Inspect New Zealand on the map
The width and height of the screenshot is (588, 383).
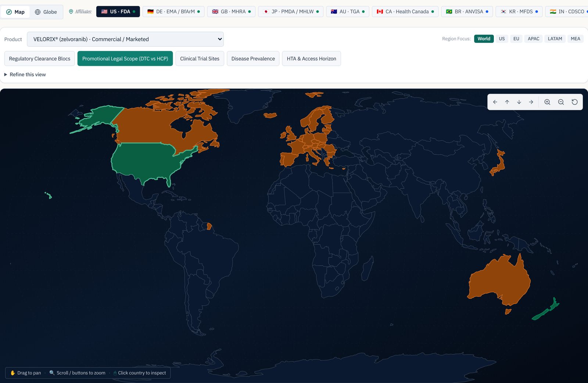[x=546, y=310]
